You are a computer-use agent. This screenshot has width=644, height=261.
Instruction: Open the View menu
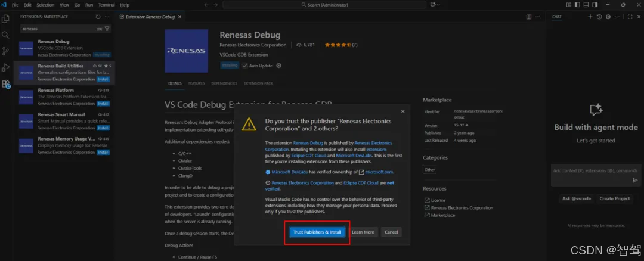tap(64, 5)
